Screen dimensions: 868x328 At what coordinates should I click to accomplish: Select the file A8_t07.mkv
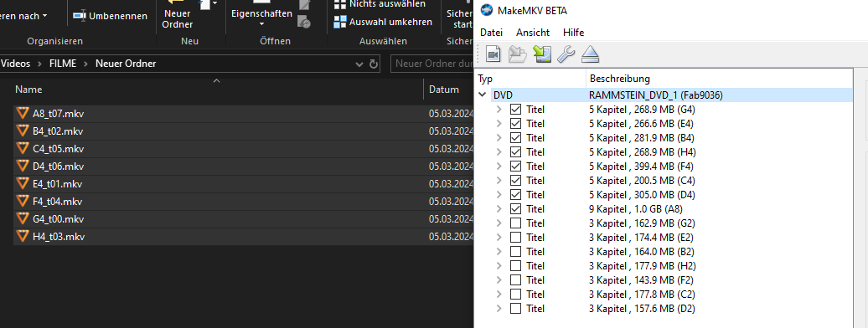point(58,114)
